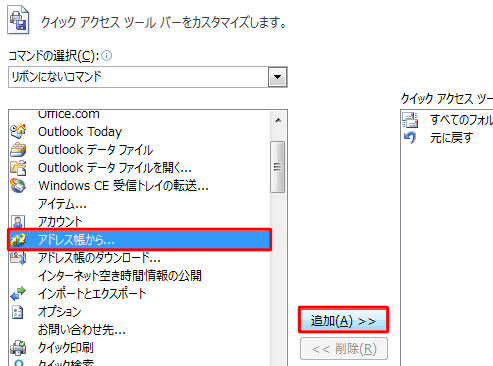Select Outlook Today in the list
Screen dimensions: 493x366
[x=139, y=132]
